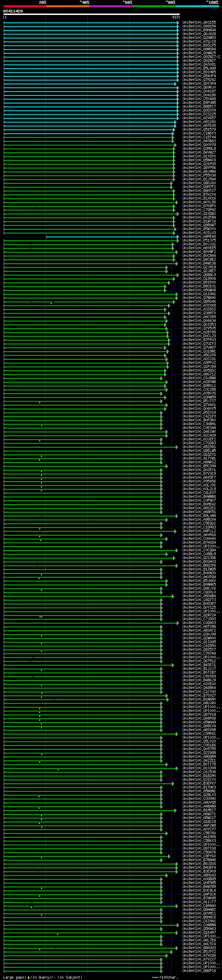Click hit label UniRef100_B3E909
Viewport: 222px width, 980px height.
[199, 871]
